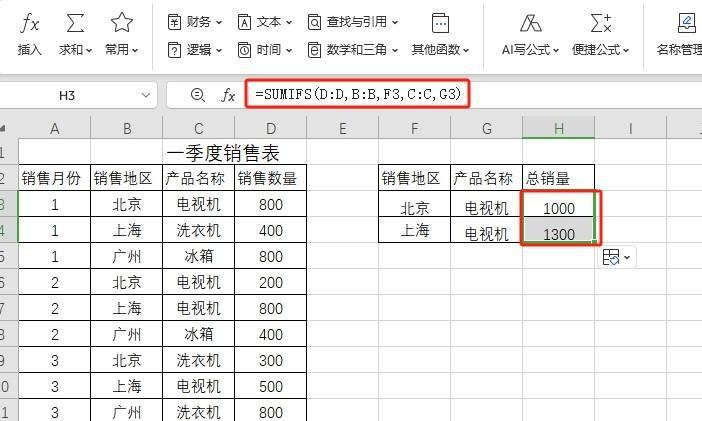Click into the SUMIFS formula bar

coord(358,94)
